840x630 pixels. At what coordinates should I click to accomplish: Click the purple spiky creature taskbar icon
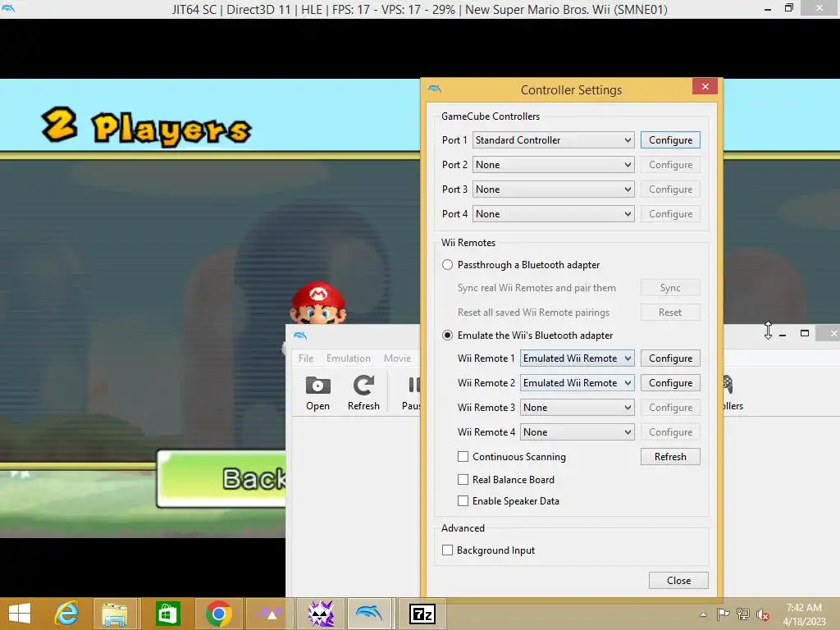pos(321,614)
